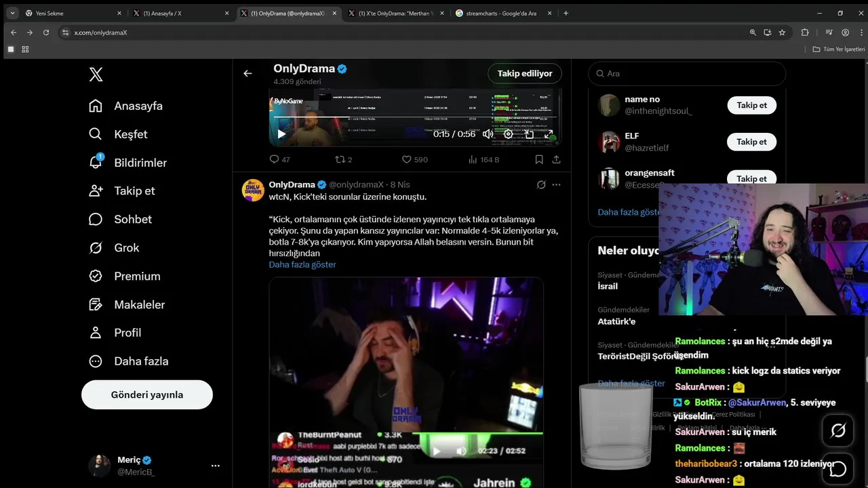Open the three-dot menu on wtcN post
This screenshot has width=868, height=488.
556,184
